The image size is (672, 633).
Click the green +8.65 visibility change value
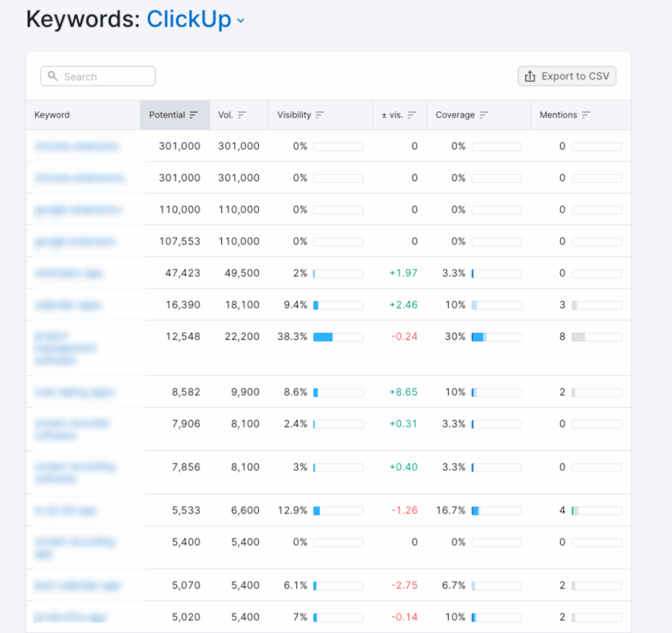pos(404,391)
